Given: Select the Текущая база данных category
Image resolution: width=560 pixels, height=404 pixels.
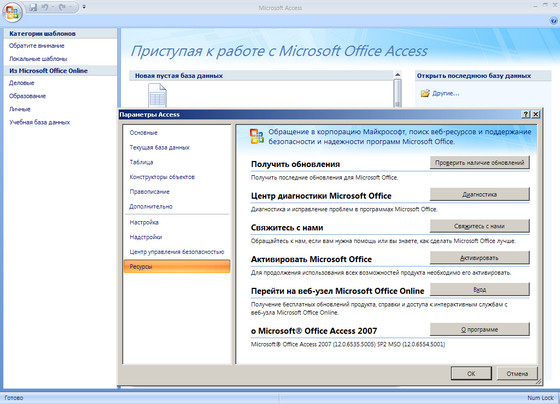Looking at the screenshot, I should point(177,147).
